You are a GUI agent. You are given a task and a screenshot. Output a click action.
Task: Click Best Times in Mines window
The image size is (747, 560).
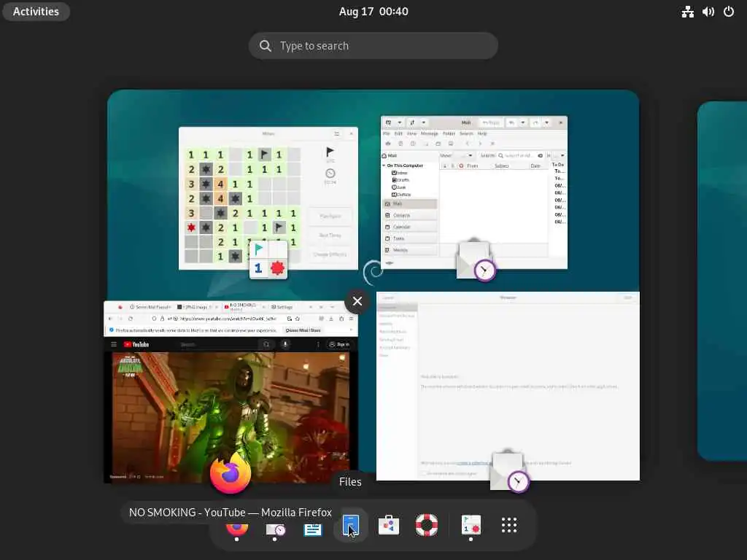click(330, 236)
